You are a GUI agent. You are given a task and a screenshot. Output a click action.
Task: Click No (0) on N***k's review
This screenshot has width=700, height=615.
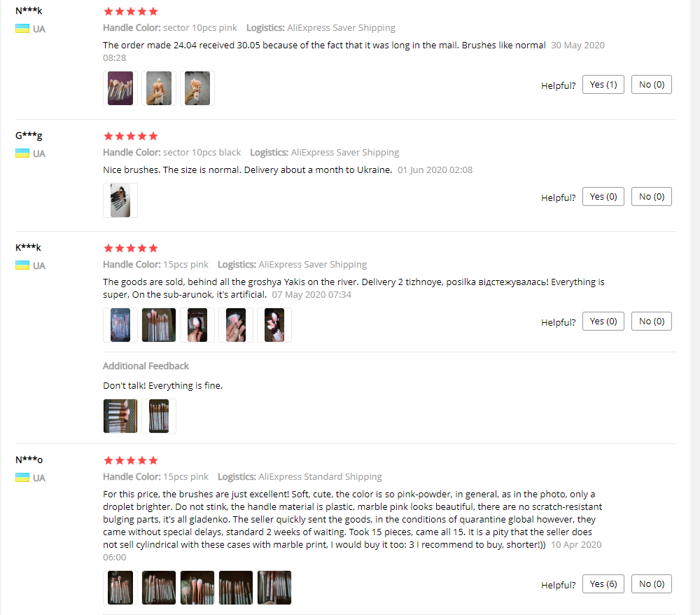(651, 85)
